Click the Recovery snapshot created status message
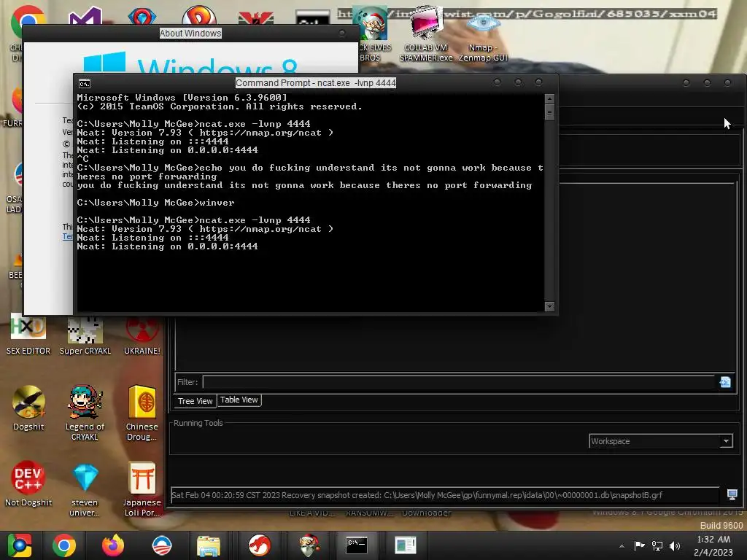747x560 pixels. pyautogui.click(x=417, y=495)
